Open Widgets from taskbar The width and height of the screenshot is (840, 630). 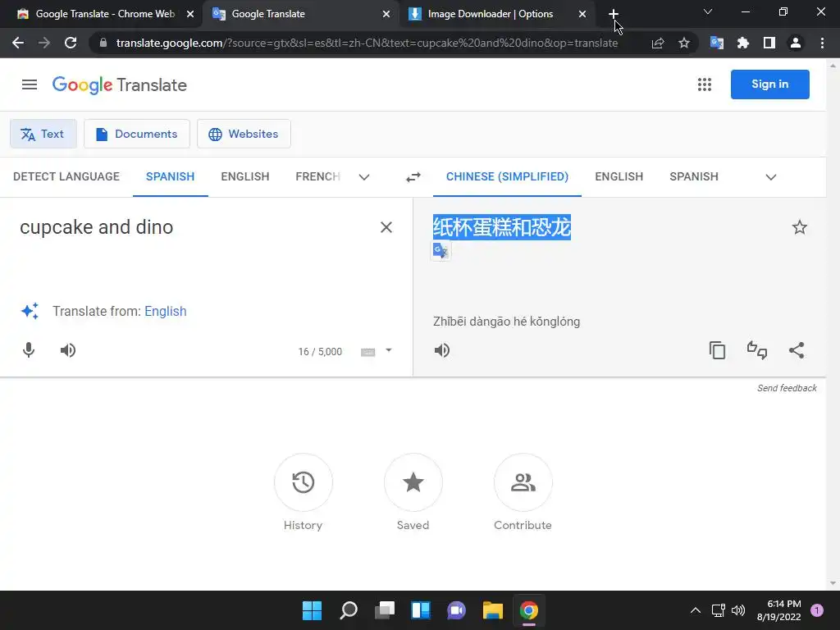pyautogui.click(x=421, y=610)
